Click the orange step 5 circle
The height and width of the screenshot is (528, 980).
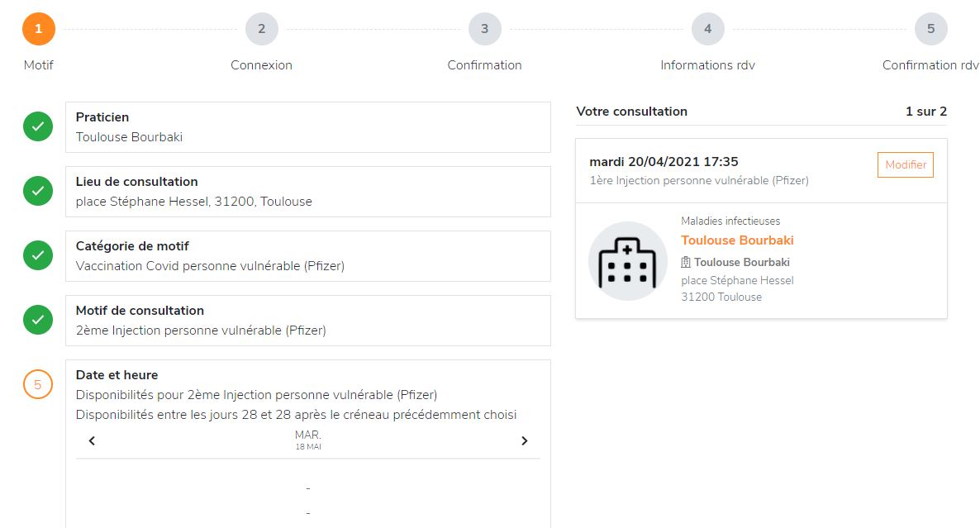tap(38, 384)
